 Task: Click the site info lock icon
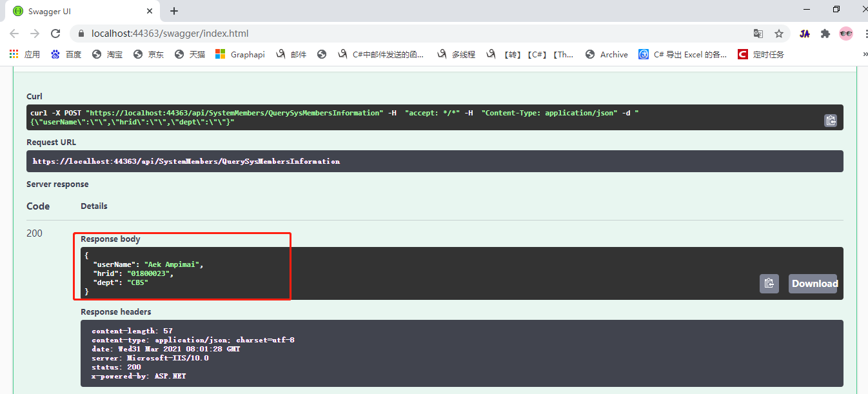click(x=81, y=34)
